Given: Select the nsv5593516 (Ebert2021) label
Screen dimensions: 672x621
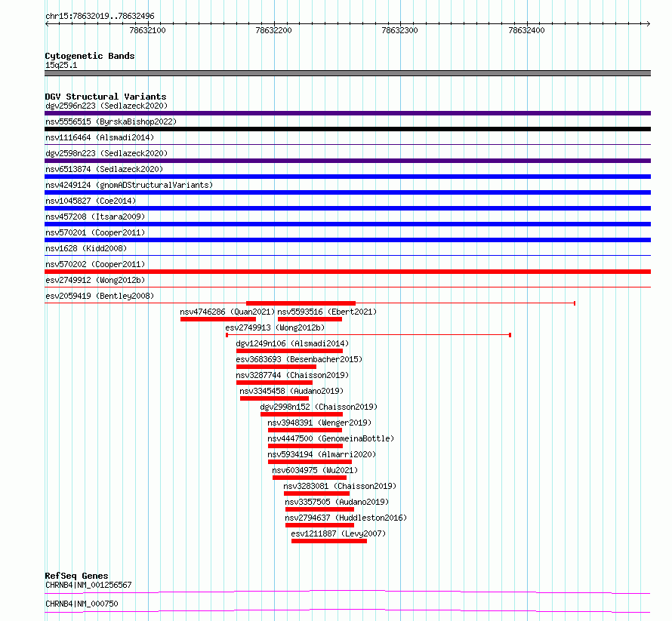Looking at the screenshot, I should (x=327, y=312).
